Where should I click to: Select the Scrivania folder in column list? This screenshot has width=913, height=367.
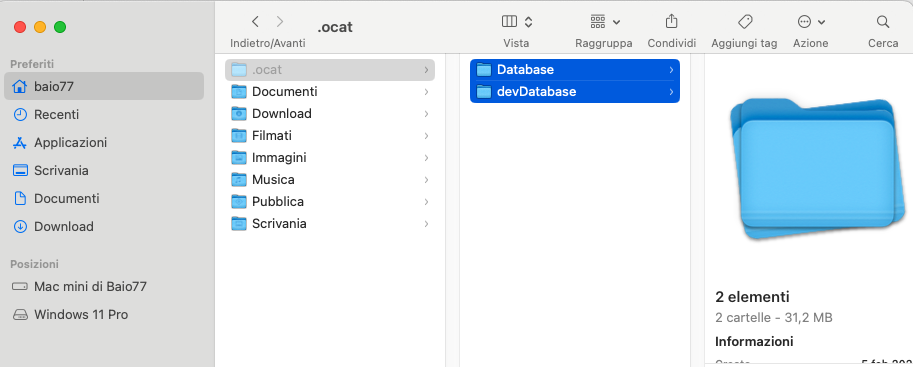tap(330, 224)
